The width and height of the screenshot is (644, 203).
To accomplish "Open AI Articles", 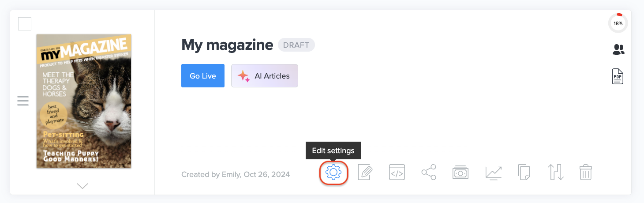I will point(264,76).
